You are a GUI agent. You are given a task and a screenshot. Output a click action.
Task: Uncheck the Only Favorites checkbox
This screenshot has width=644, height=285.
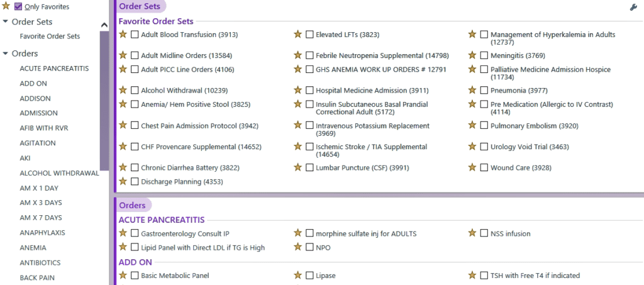point(18,7)
